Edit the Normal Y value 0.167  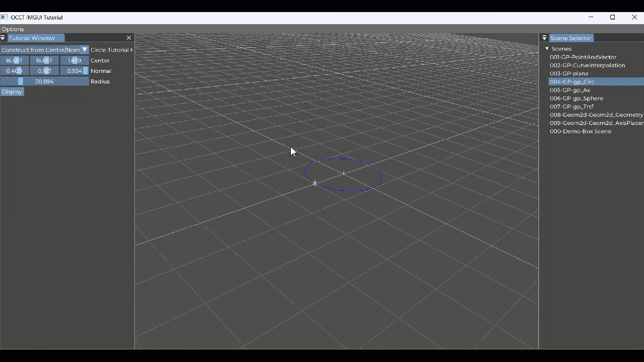pos(44,71)
